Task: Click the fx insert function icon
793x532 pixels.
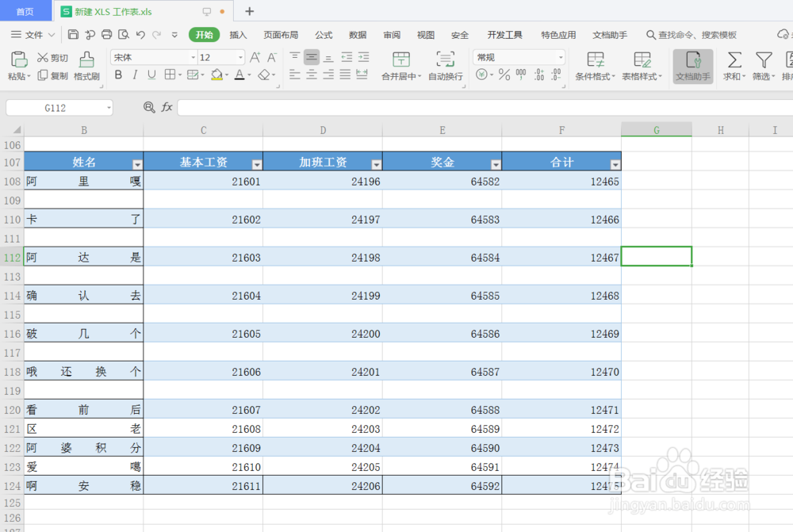Action: (x=167, y=107)
